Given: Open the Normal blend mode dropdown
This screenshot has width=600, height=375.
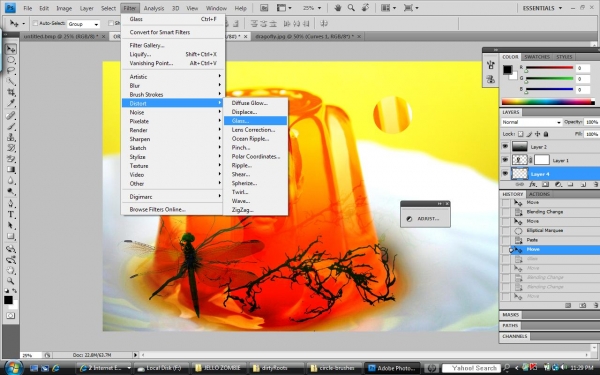Looking at the screenshot, I should (531, 122).
